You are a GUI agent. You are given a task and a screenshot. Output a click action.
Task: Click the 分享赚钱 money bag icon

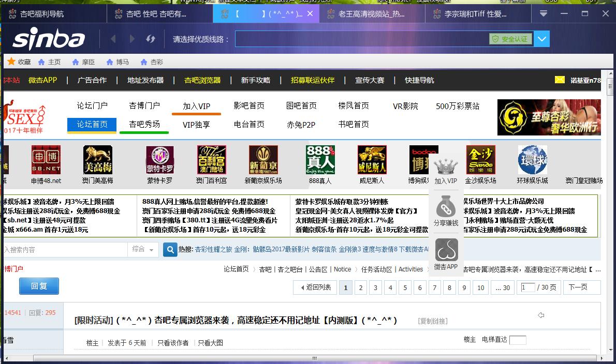click(446, 208)
